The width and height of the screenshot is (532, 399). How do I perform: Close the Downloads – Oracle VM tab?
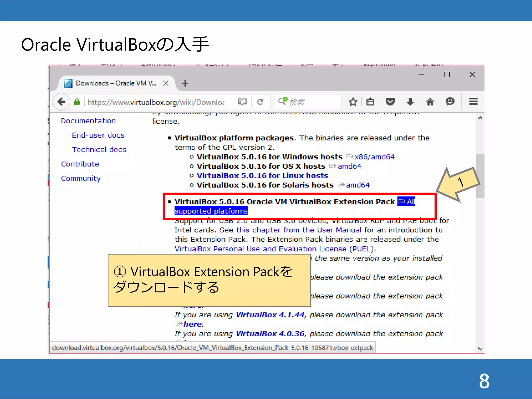point(165,83)
